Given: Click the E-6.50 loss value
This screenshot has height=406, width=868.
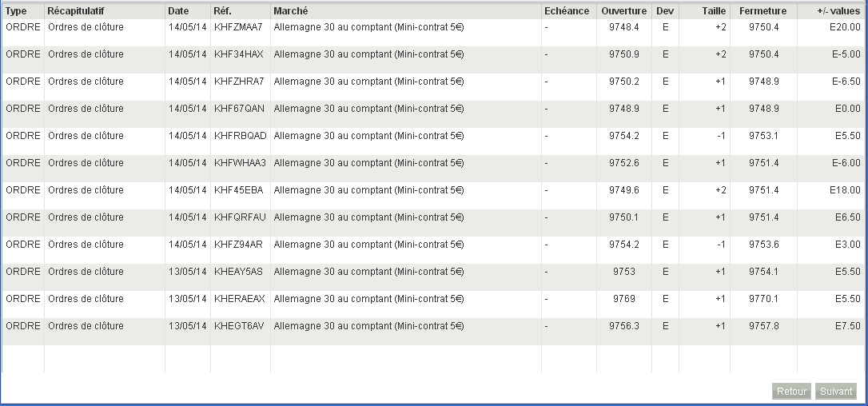Looking at the screenshot, I should tap(845, 82).
